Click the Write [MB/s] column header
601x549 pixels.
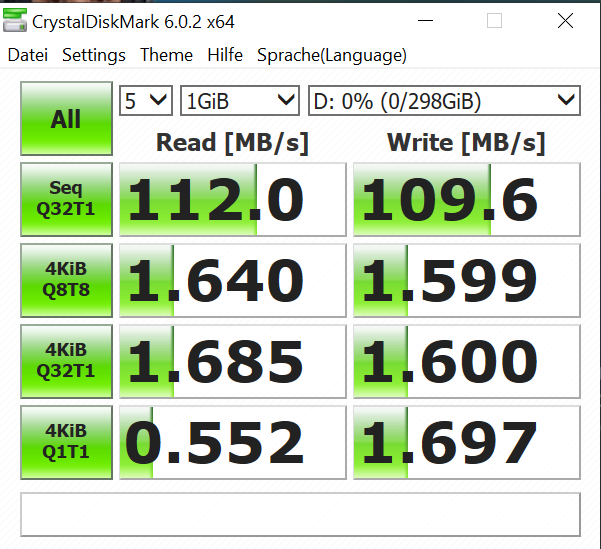(x=466, y=143)
